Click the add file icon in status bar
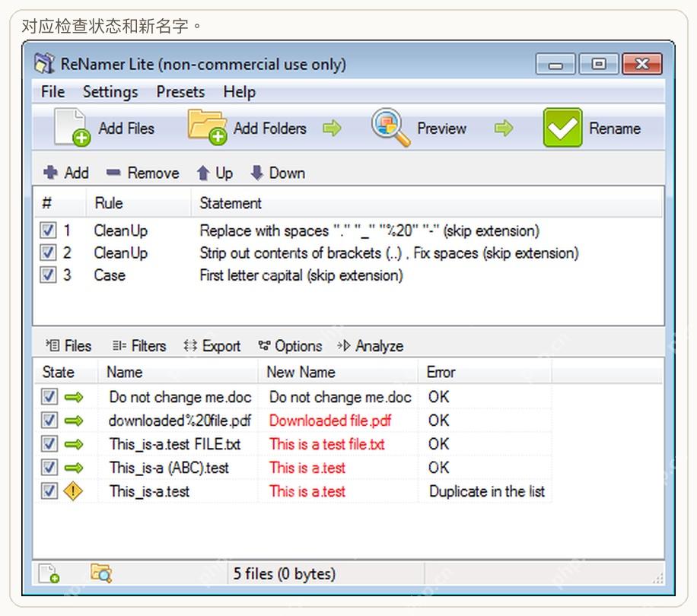 coord(49,573)
